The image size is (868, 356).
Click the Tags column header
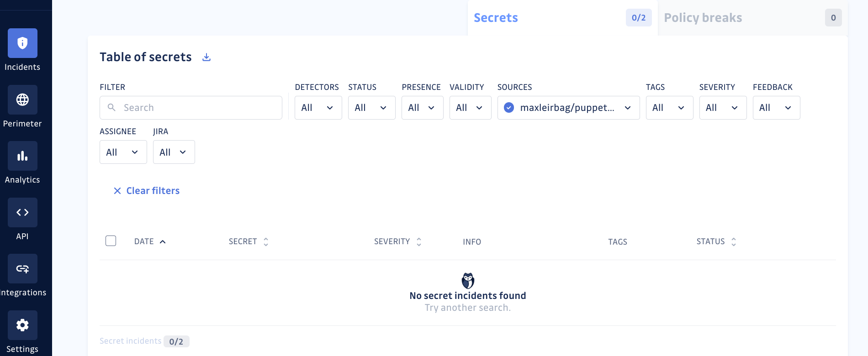click(618, 242)
